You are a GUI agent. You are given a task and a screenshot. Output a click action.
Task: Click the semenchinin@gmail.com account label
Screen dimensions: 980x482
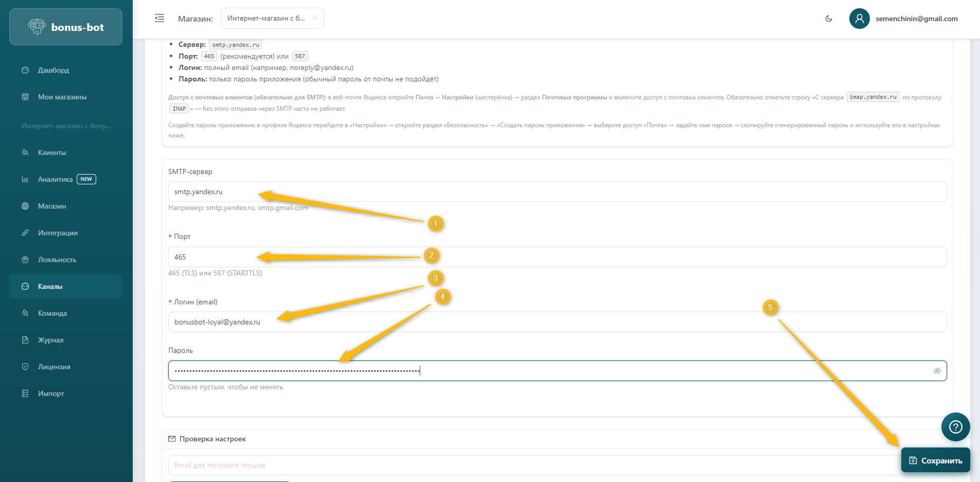pyautogui.click(x=916, y=19)
